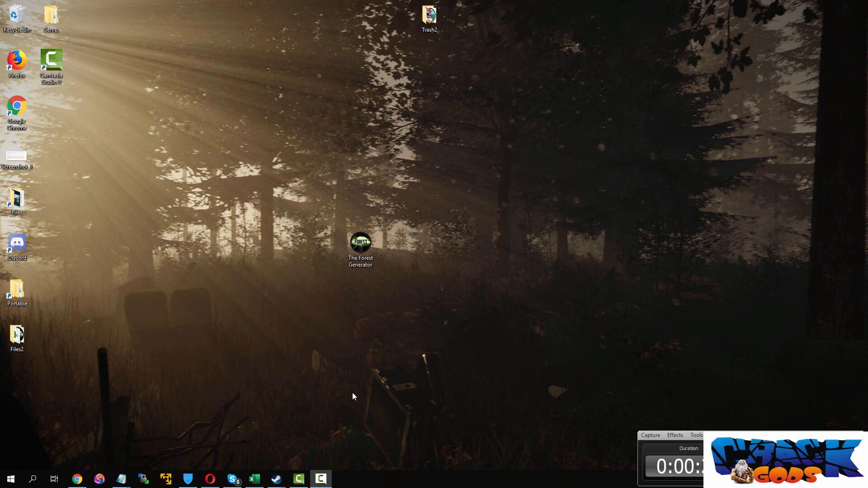Open the Capture menu in recorder
868x488 pixels.
(x=650, y=435)
